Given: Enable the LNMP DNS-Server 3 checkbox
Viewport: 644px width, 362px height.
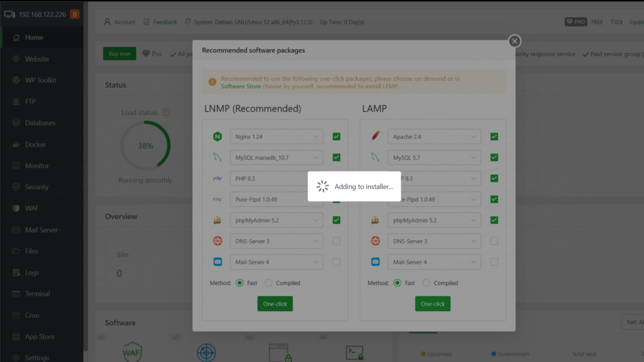Looking at the screenshot, I should pyautogui.click(x=336, y=241).
